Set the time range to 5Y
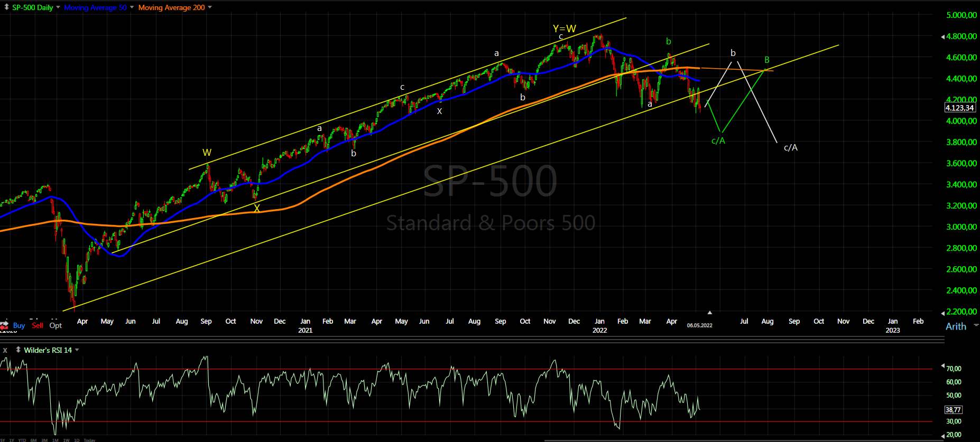Screen dimensions: 980x442 point(2,440)
